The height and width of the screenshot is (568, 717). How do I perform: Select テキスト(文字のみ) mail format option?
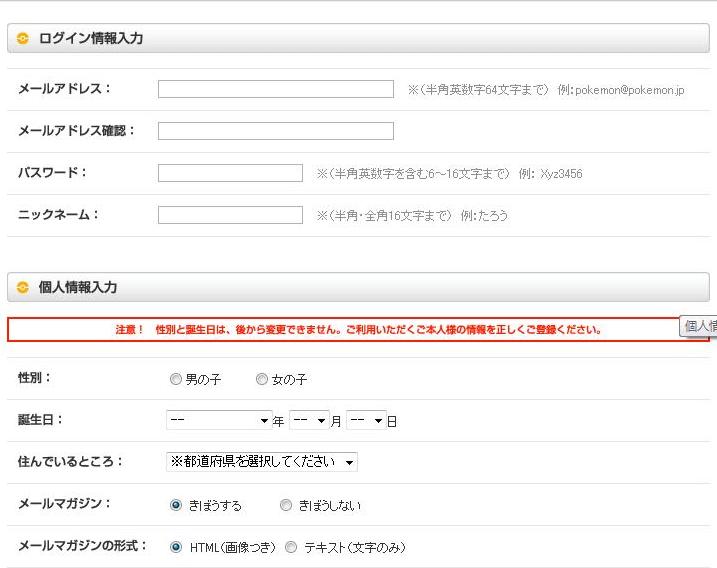pyautogui.click(x=291, y=548)
